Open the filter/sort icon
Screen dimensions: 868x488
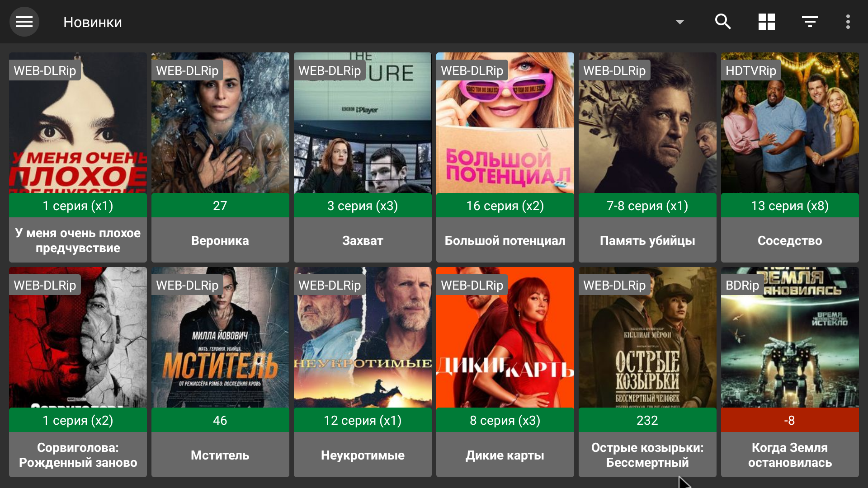pyautogui.click(x=810, y=22)
